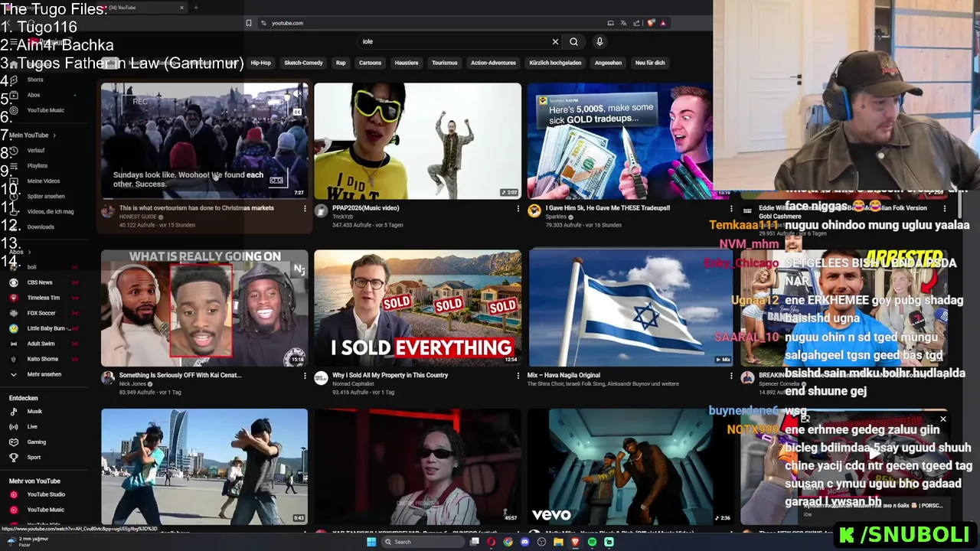
Task: Play the vevo music video thumbnail
Action: click(630, 467)
